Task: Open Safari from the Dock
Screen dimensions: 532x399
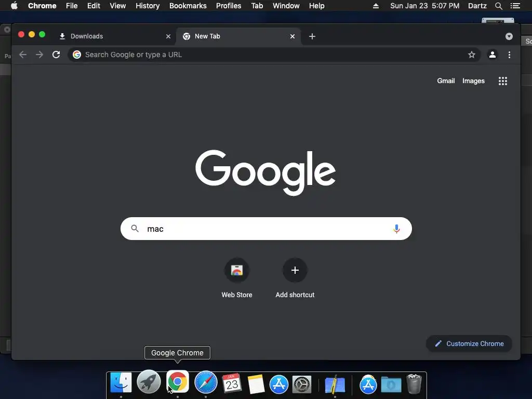Action: click(206, 382)
